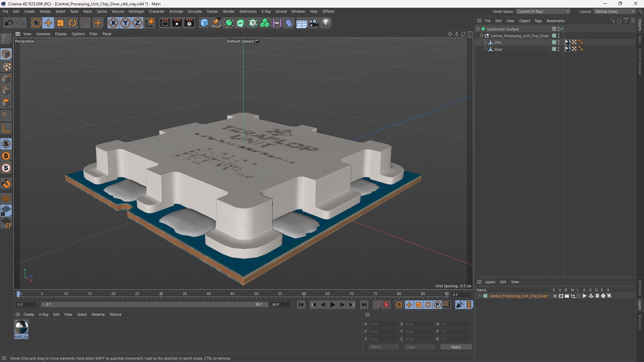The width and height of the screenshot is (644, 362).
Task: Click the Apply button
Action: pyautogui.click(x=456, y=347)
